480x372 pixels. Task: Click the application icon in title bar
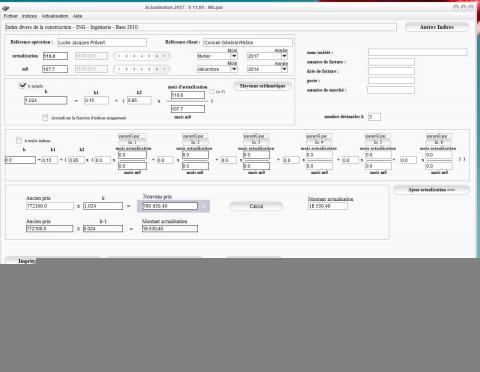click(x=5, y=7)
